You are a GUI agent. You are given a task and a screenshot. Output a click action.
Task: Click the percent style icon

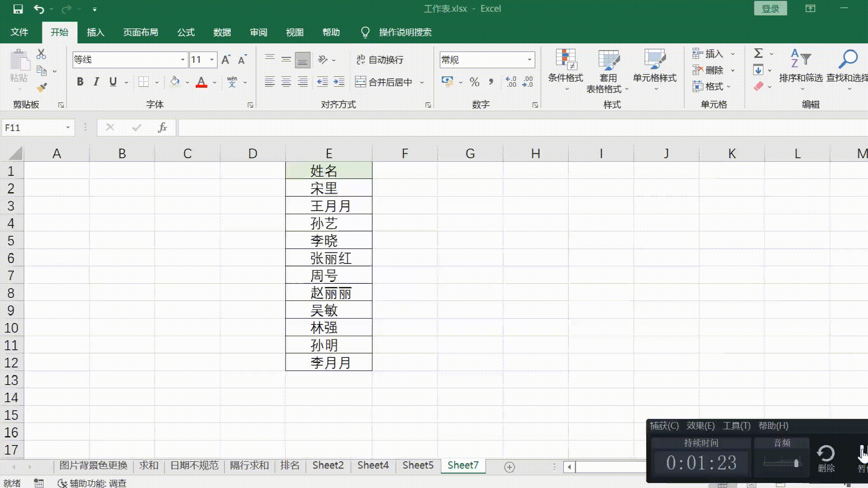tap(474, 82)
